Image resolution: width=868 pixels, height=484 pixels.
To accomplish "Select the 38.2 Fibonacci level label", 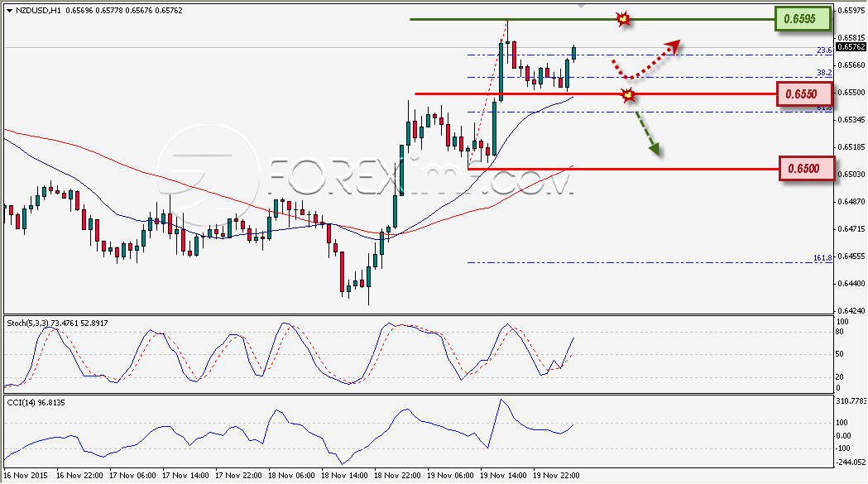I will [824, 73].
